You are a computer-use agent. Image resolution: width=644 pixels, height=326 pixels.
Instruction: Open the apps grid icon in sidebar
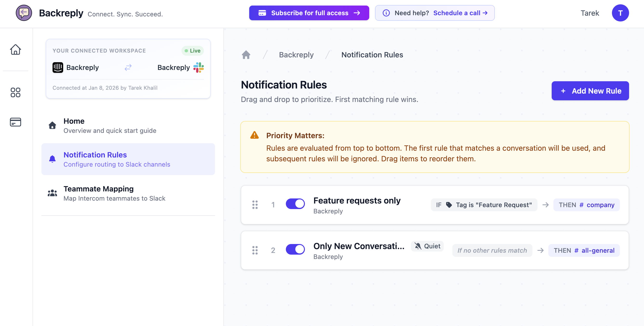tap(15, 93)
